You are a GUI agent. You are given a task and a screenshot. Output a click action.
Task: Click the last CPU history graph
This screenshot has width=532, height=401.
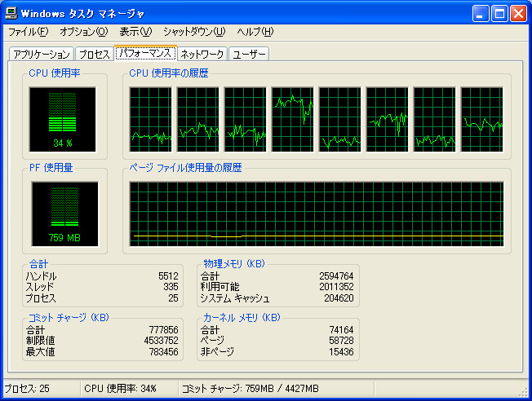(481, 119)
